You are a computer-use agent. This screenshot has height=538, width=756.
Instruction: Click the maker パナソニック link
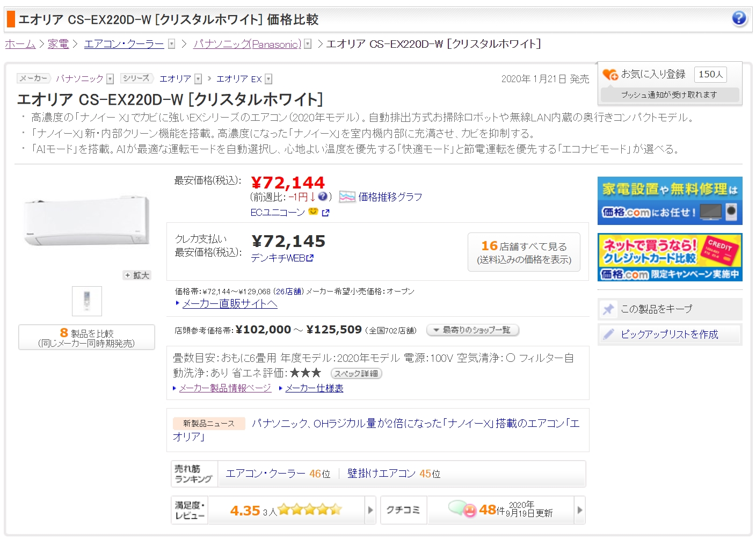tap(80, 79)
